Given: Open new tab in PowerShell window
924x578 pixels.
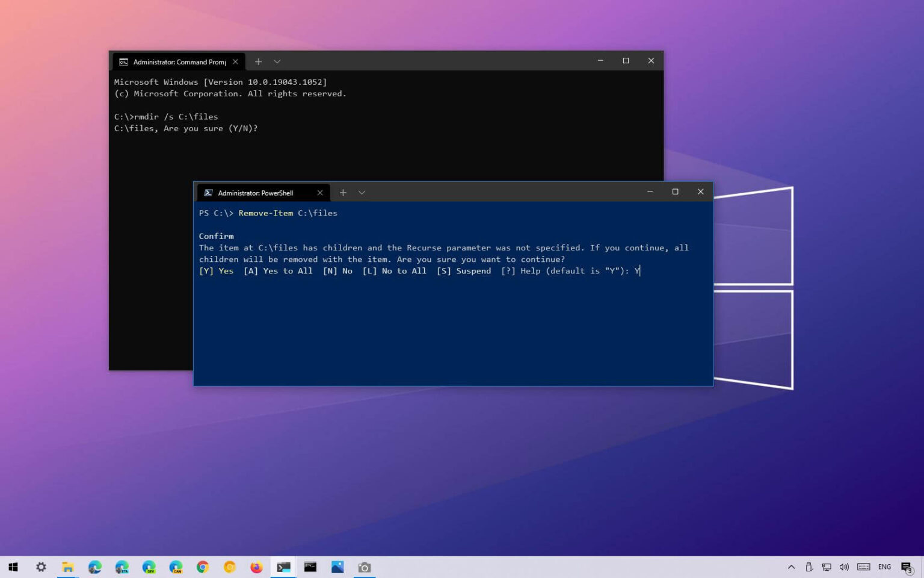Looking at the screenshot, I should [x=343, y=193].
